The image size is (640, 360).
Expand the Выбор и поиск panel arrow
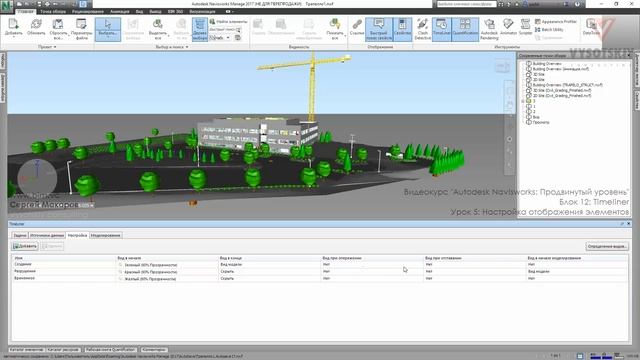tap(187, 47)
